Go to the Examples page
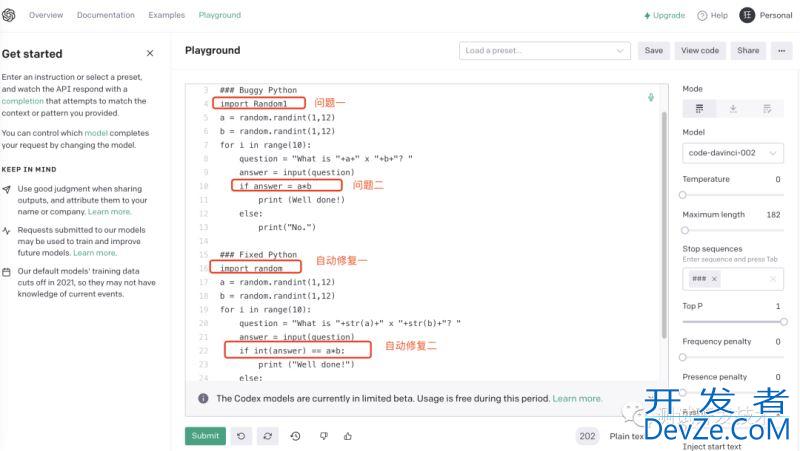The height and width of the screenshot is (451, 800). tap(166, 15)
